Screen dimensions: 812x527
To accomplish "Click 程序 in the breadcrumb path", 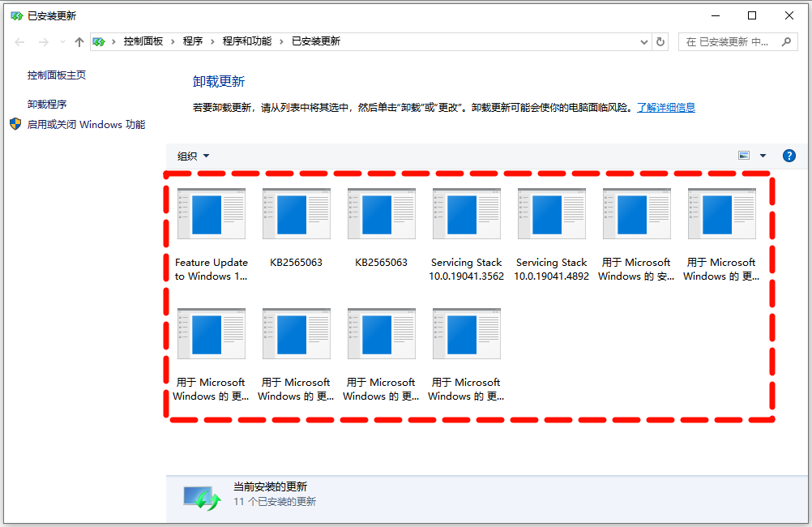I will tap(193, 41).
